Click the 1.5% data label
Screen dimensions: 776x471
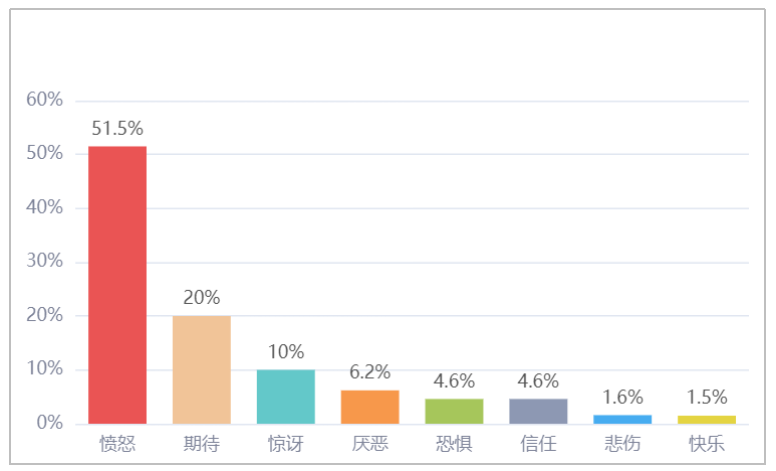706,397
